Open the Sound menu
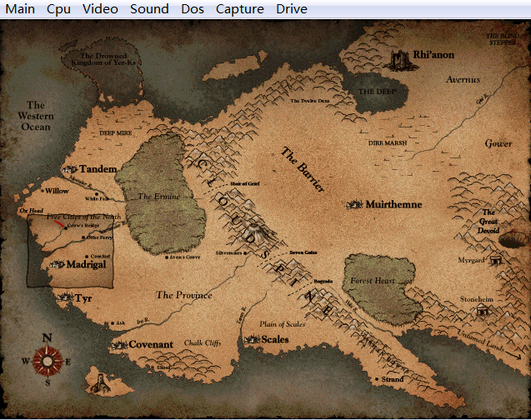Image resolution: width=531 pixels, height=420 pixels. [149, 9]
